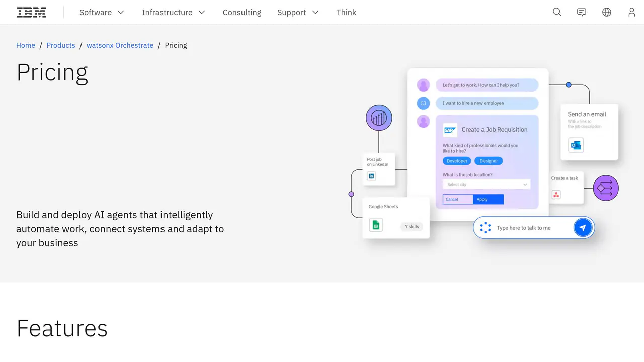Click the Features heading

[62, 328]
